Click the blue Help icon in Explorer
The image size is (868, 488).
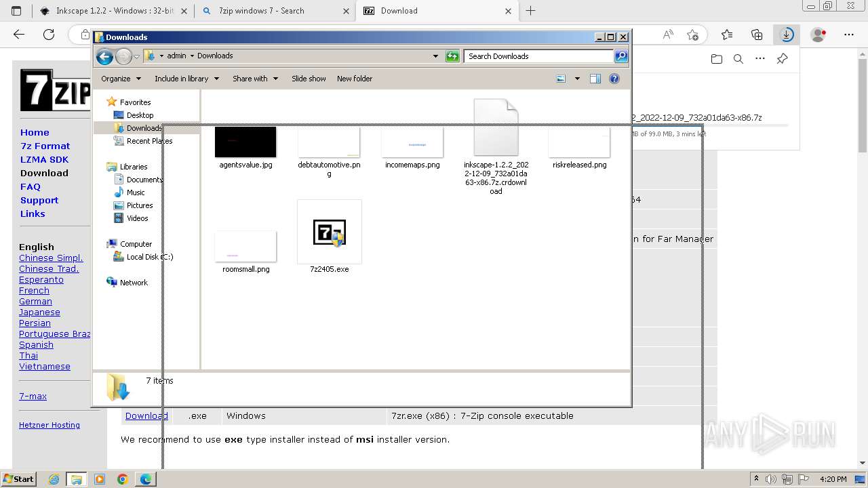614,79
